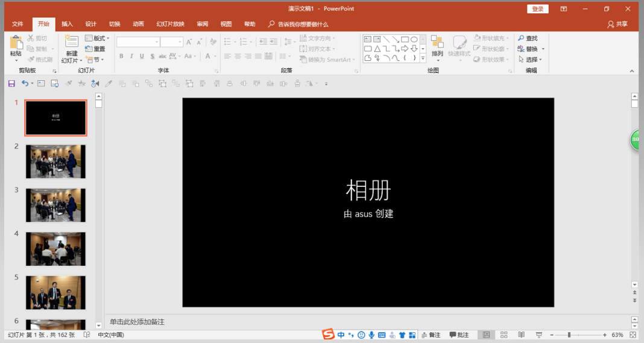Click the Paste icon in clipboard group
The image size is (644, 343).
point(16,43)
